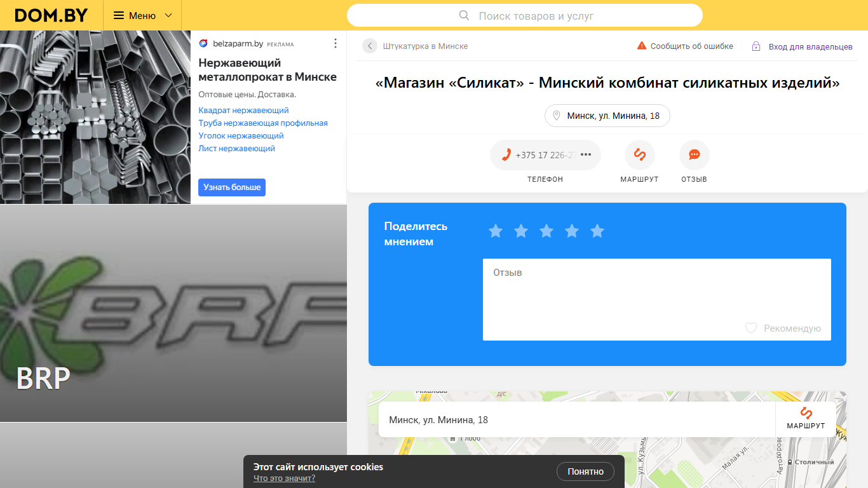The image size is (868, 488).
Task: Click the location pin icon in address pill
Action: tap(557, 116)
